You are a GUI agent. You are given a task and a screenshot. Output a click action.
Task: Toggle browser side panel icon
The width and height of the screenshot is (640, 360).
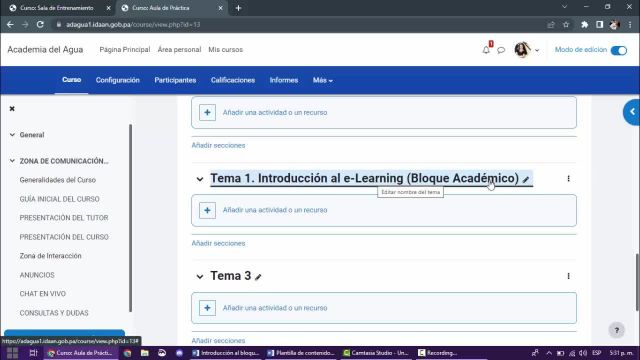click(x=599, y=24)
